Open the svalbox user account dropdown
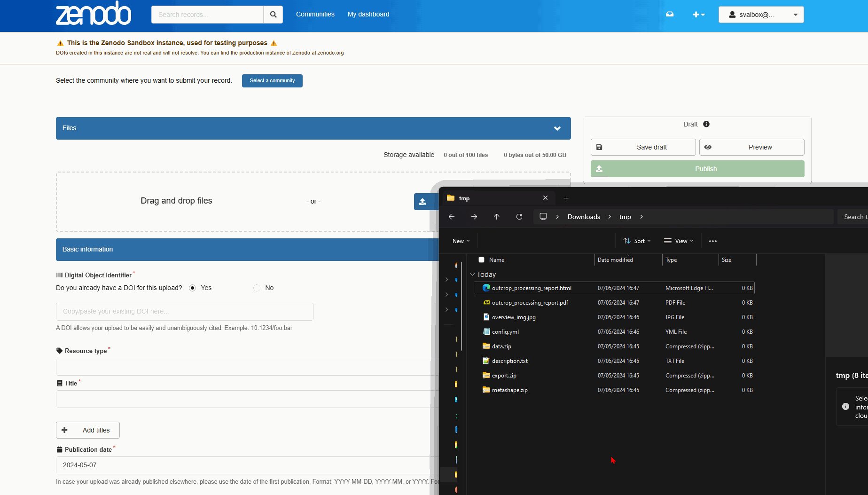 click(761, 15)
